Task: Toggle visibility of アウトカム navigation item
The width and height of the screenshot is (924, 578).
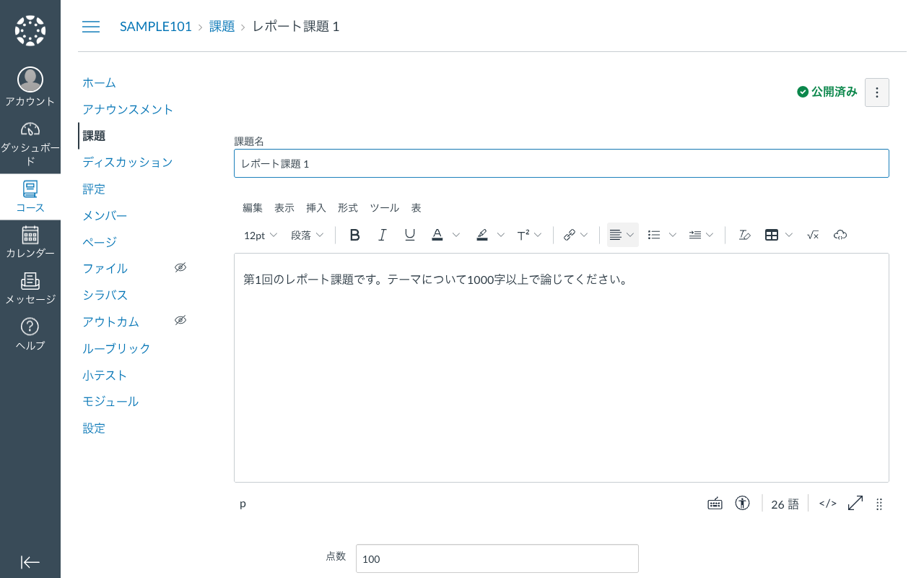Action: click(180, 320)
